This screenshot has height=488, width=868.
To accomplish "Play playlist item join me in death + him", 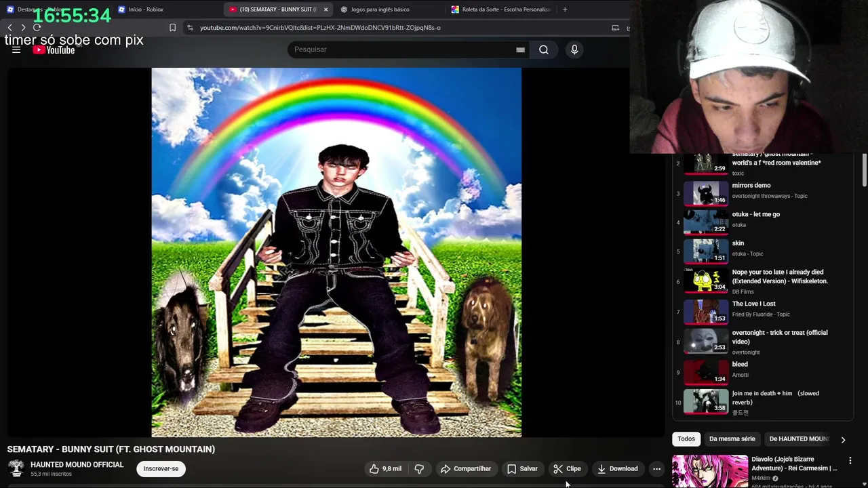I will (x=763, y=401).
